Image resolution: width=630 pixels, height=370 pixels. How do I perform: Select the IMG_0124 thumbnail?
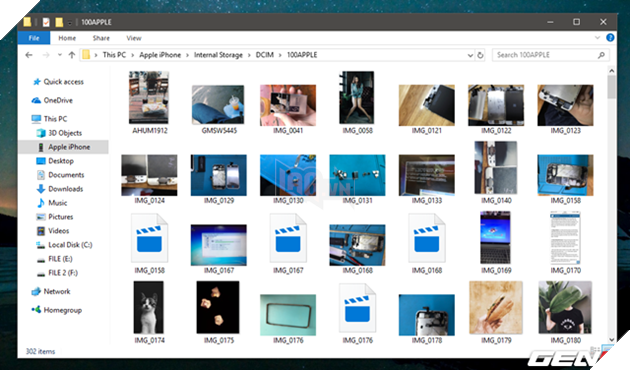[x=149, y=175]
